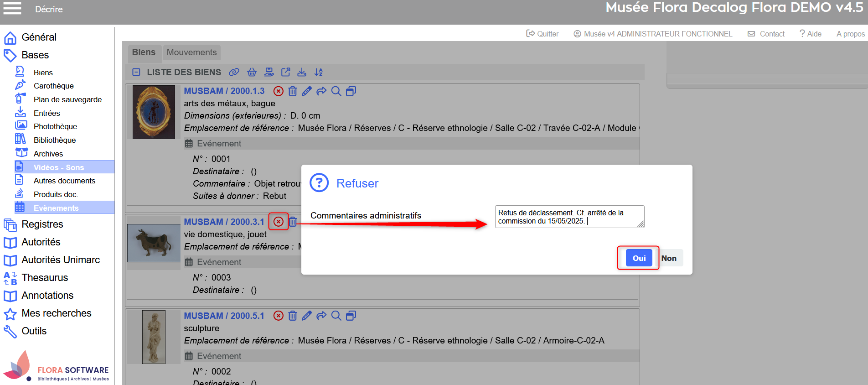Viewport: 868px width, 385px height.
Task: Open the Thesaurus sidebar section
Action: click(45, 278)
